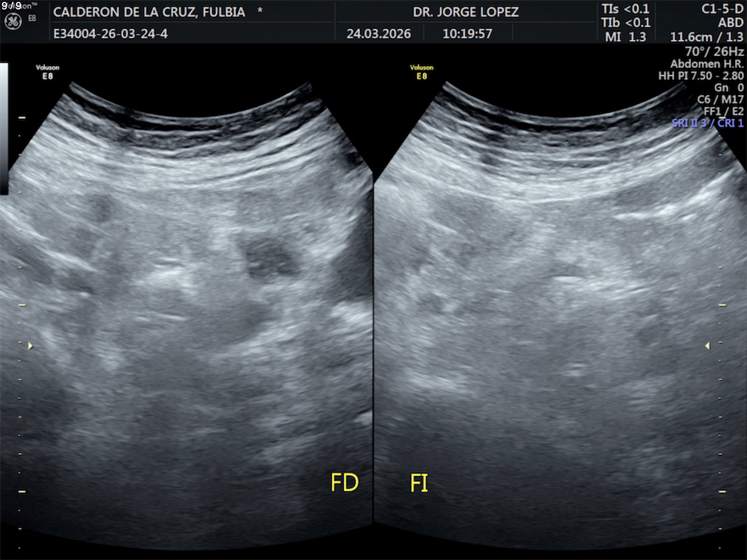Click the left focal zone arrow marker

coord(30,346)
